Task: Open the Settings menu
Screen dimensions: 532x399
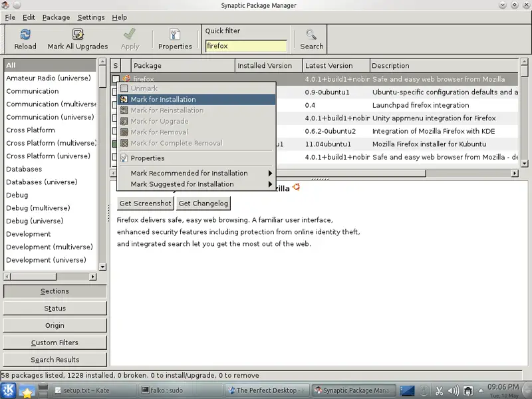Action: (x=91, y=17)
